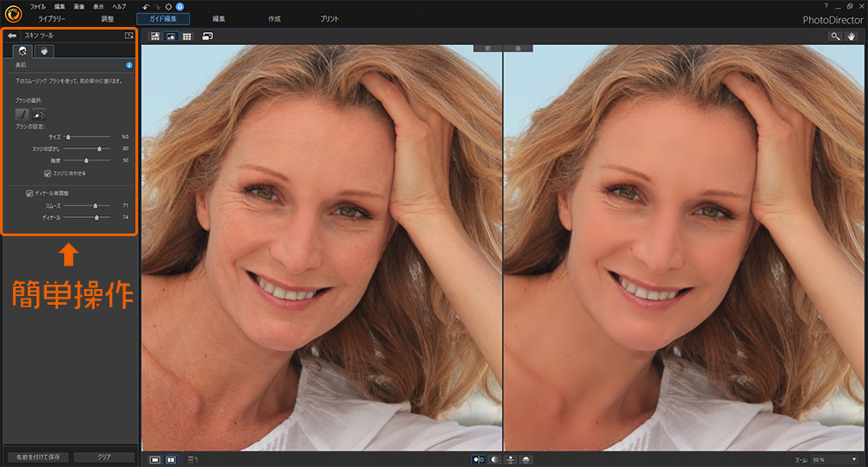Screen dimensions: 868x467
Task: Open the 編集 menu in the menu bar
Action: pyautogui.click(x=60, y=7)
